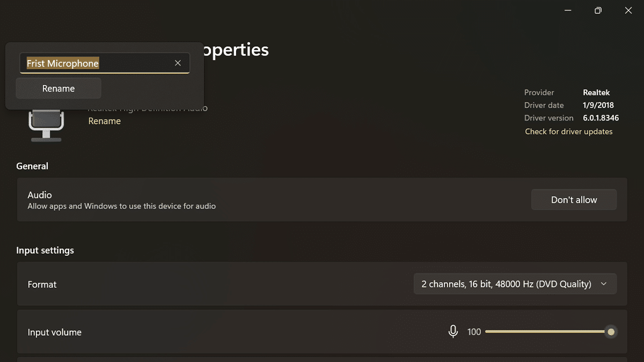Click the driver version number 6.0.1.8346
Screen dimensions: 644x362
click(601, 118)
